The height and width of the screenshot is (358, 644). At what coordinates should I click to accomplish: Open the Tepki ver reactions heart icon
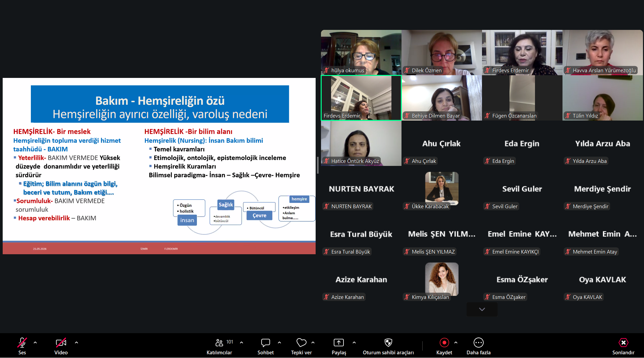pos(301,343)
